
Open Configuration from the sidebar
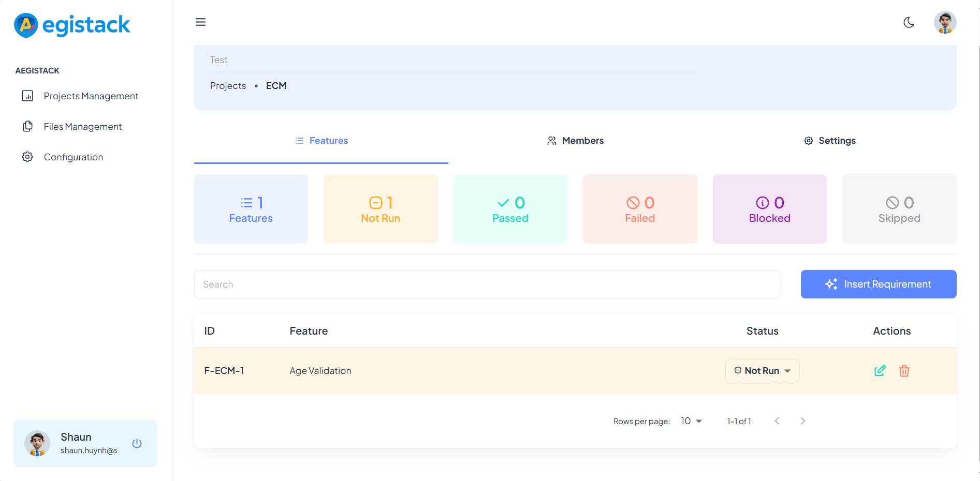coord(27,157)
